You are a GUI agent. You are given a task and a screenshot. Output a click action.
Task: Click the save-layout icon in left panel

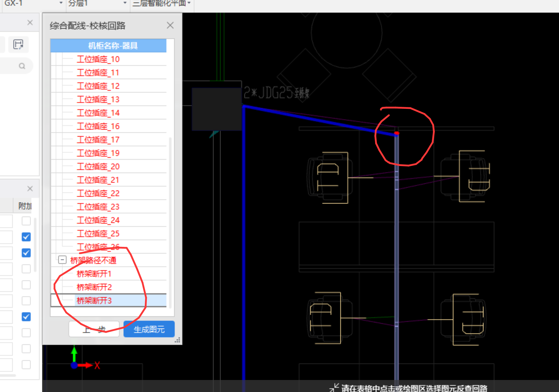(18, 45)
